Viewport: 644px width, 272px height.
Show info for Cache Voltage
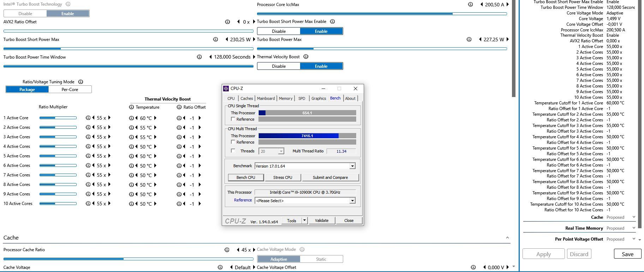(220, 267)
